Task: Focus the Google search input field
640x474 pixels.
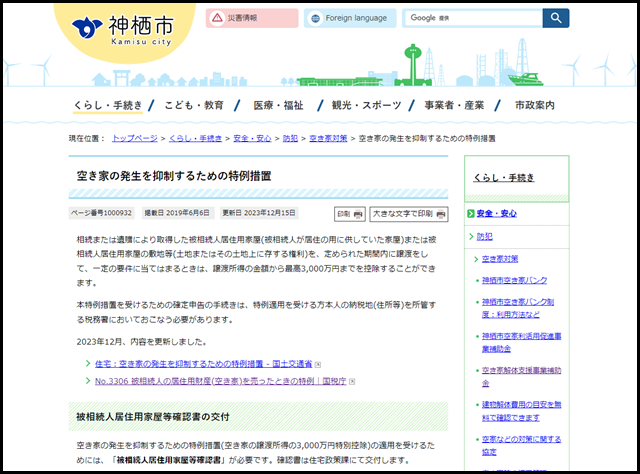Action: click(x=473, y=18)
